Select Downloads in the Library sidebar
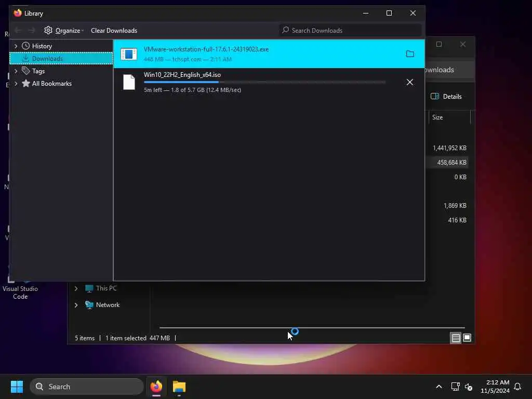Screen dimensions: 532x399 [x=61, y=58]
